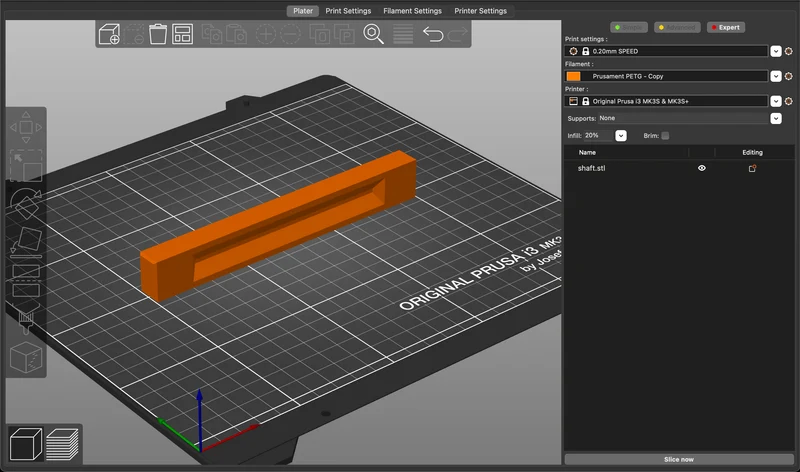Click the Split to parts icon

coord(344,34)
